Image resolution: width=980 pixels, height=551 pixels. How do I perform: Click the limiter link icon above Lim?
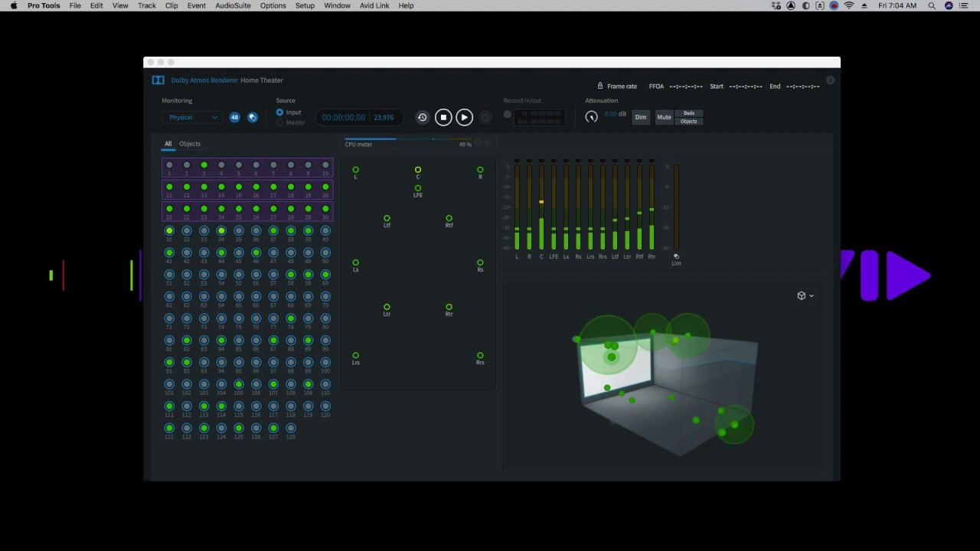coord(676,256)
